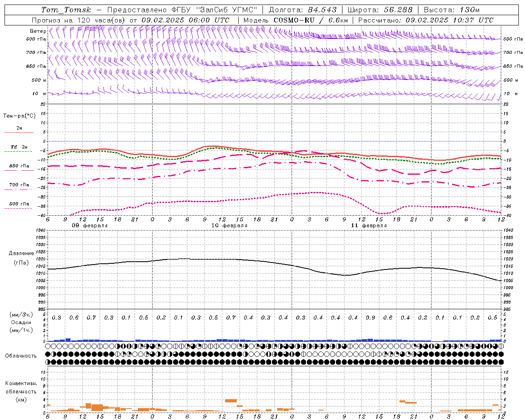Click the computed time 09.02.2025 10:37 UTC
525x420 pixels.
[450, 20]
